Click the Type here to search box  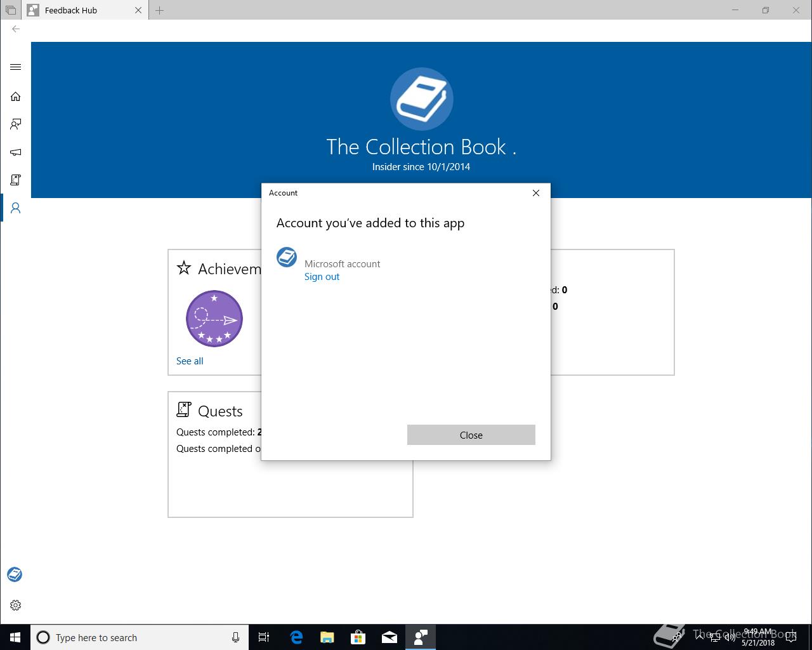pos(140,637)
